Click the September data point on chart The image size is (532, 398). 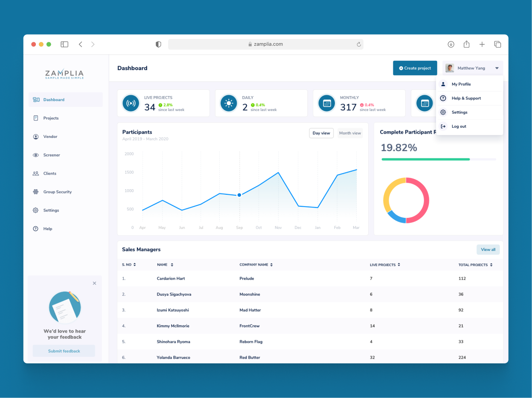pyautogui.click(x=239, y=195)
